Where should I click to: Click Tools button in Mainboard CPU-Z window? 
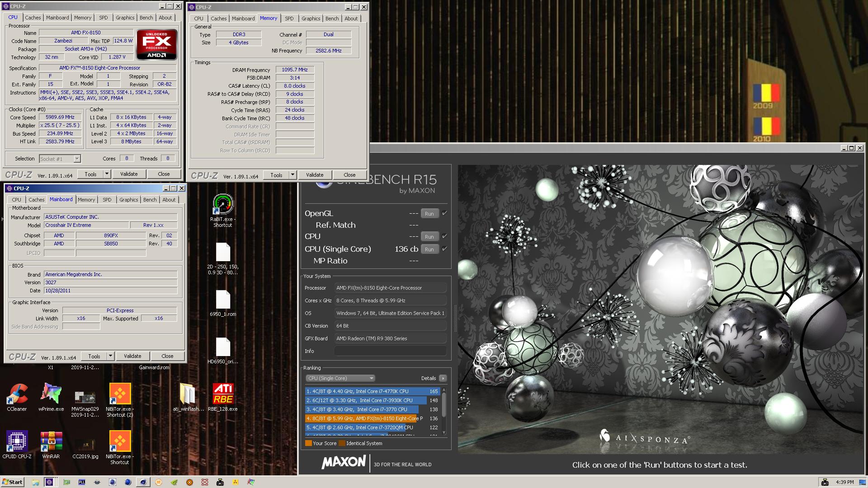tap(94, 356)
